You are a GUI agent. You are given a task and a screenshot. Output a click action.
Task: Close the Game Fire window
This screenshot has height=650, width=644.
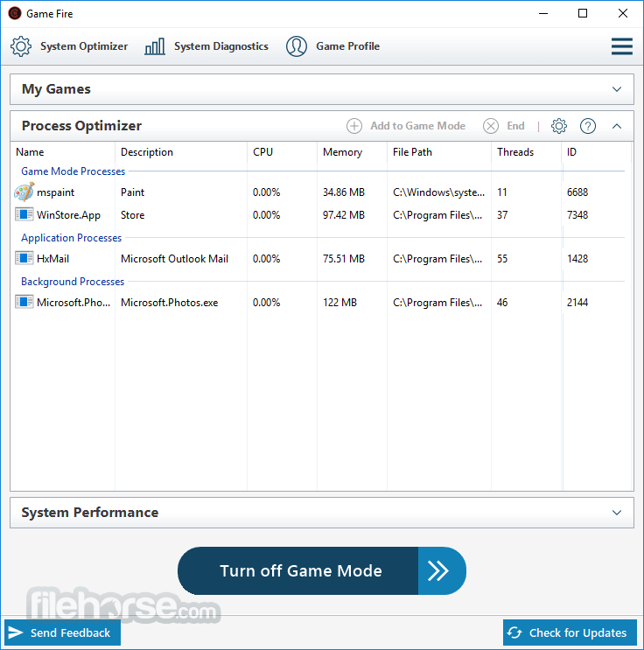pos(622,13)
